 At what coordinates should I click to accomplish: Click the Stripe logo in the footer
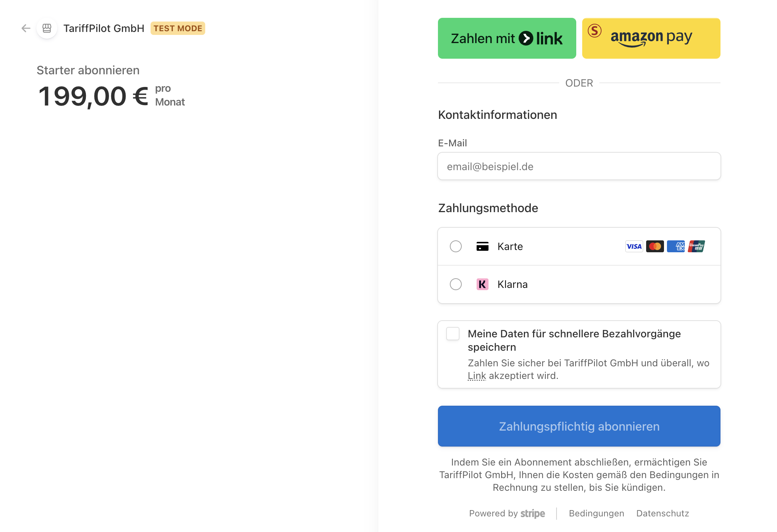pos(532,513)
